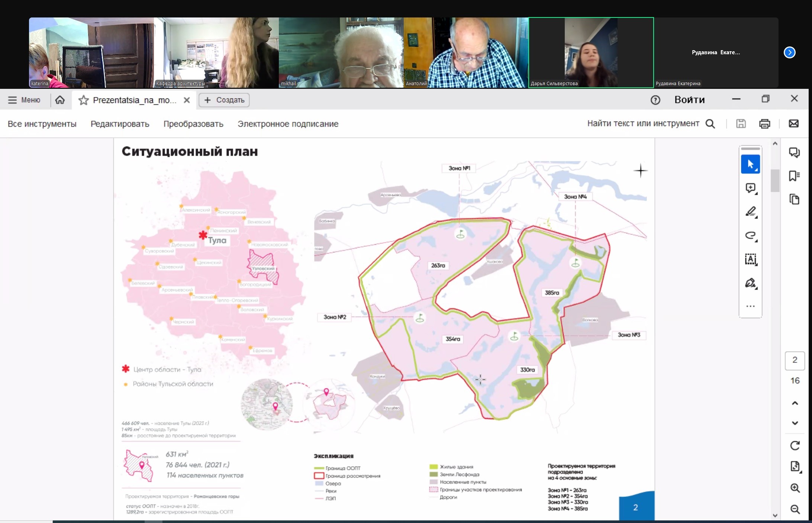
Task: Star the Prezentatsia document tab
Action: click(84, 100)
